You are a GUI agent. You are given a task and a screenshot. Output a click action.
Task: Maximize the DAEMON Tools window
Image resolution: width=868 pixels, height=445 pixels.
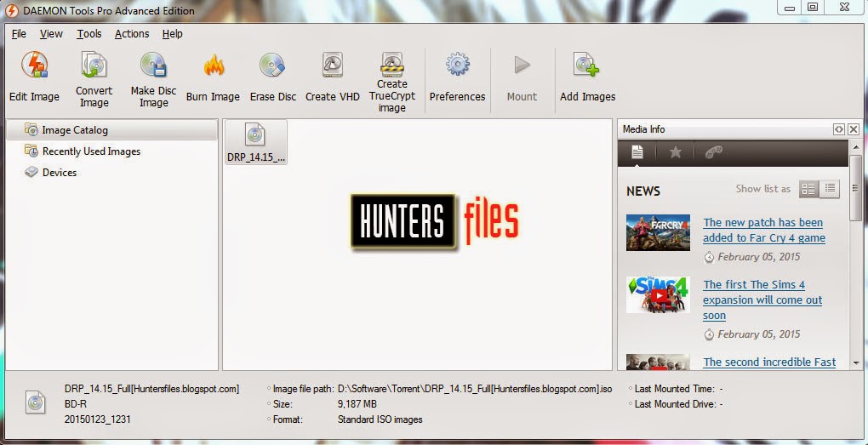point(812,7)
